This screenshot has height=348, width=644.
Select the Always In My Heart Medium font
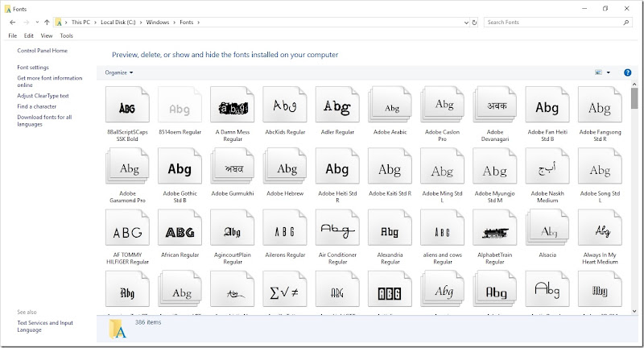click(600, 228)
